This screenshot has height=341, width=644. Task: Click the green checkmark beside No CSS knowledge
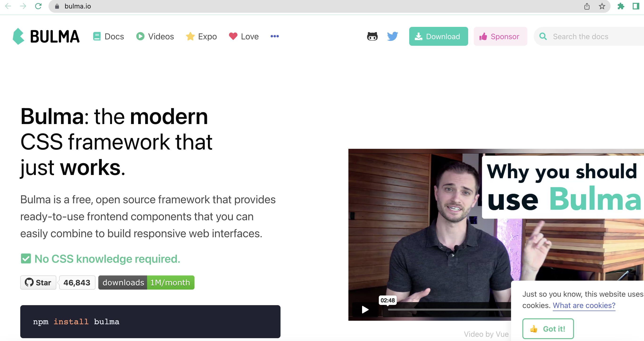[x=26, y=259]
